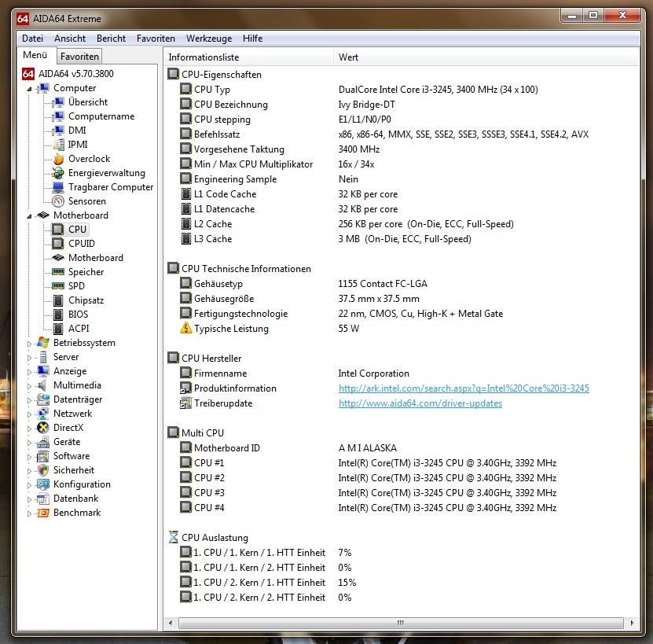Open the BIOS chip icon

point(58,315)
